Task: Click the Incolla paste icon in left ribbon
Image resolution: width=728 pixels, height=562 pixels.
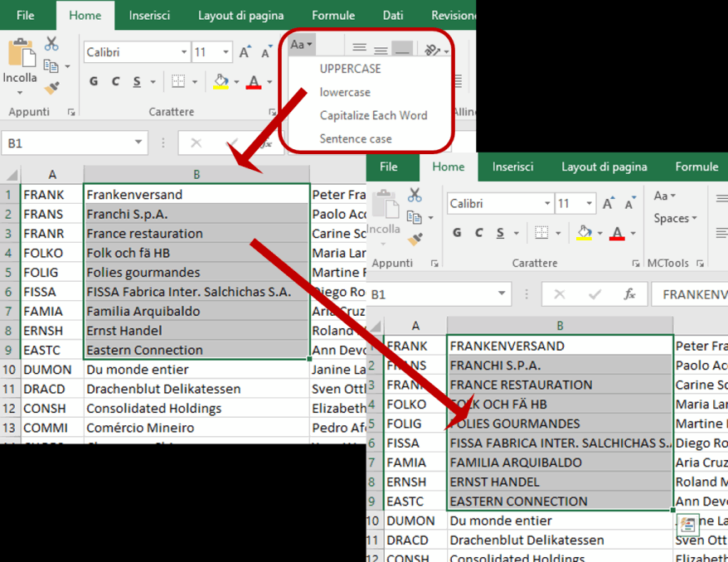Action: (22, 52)
